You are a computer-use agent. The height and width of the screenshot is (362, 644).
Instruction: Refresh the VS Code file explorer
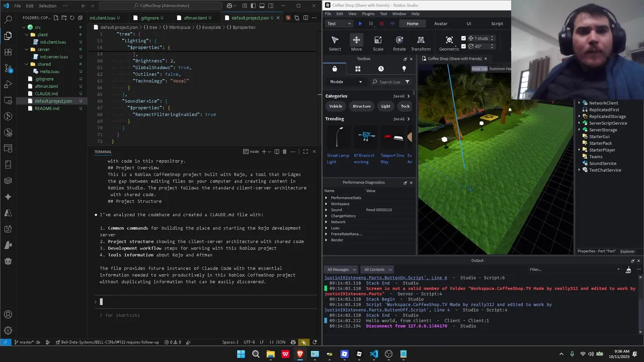(x=72, y=18)
